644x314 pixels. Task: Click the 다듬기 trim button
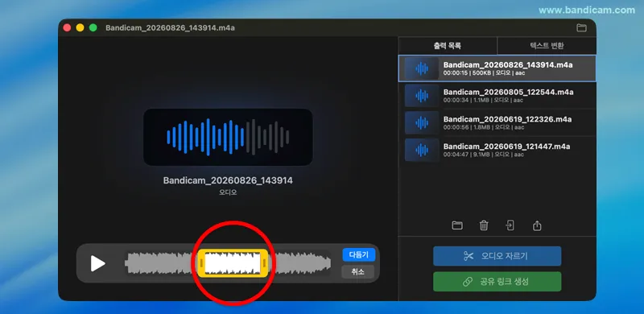[358, 254]
